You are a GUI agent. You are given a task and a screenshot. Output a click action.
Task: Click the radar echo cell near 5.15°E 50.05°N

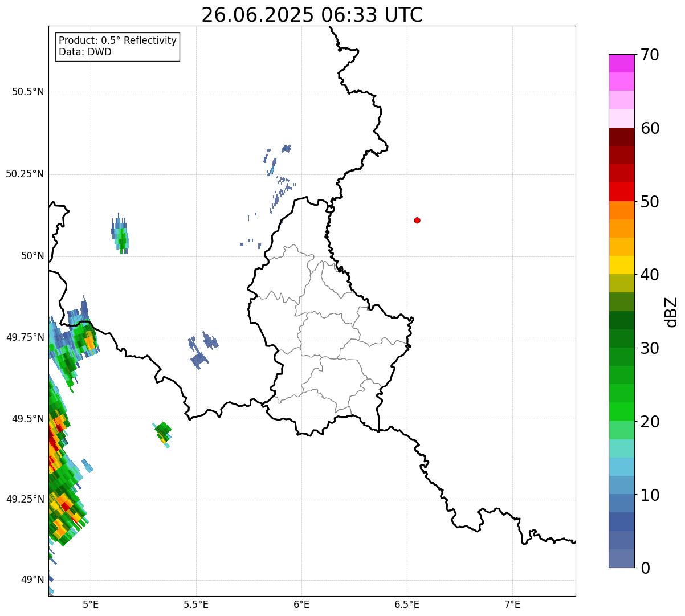(120, 235)
